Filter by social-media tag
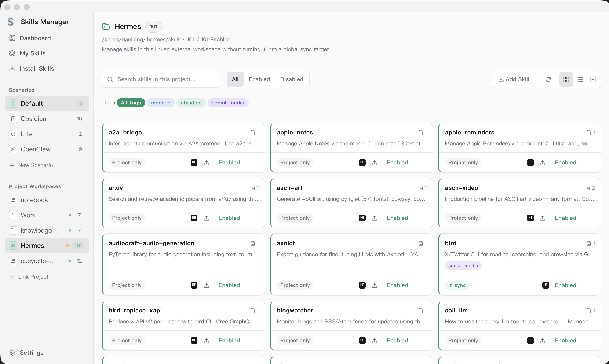 (x=228, y=103)
